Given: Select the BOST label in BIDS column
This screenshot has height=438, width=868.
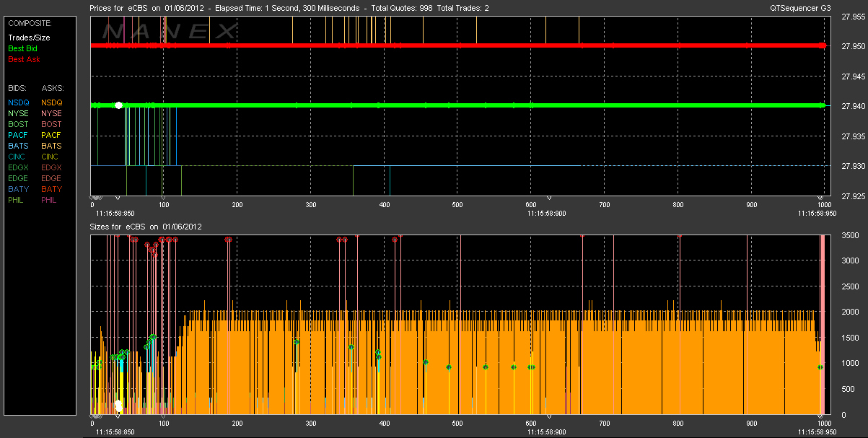Looking at the screenshot, I should click(x=19, y=124).
